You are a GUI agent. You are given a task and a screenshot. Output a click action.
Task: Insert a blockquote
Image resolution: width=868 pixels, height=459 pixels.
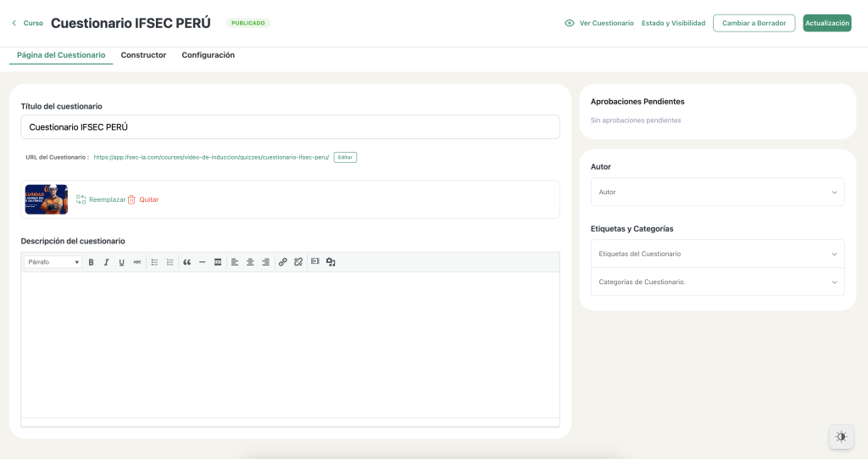[187, 262]
